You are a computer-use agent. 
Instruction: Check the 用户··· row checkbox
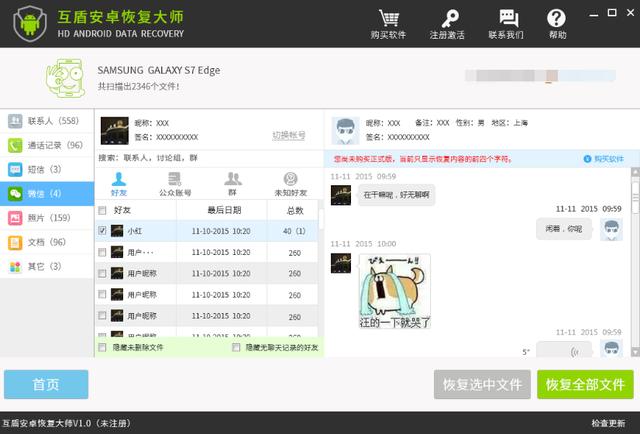tap(102, 252)
